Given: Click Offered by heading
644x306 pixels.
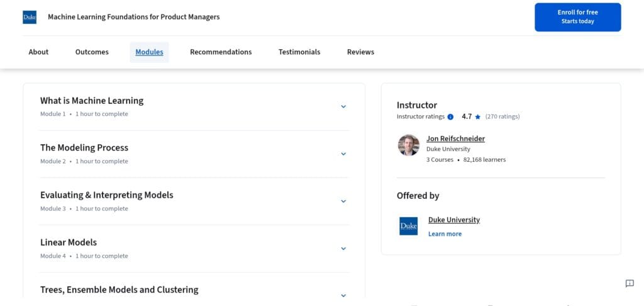Looking at the screenshot, I should (x=418, y=196).
